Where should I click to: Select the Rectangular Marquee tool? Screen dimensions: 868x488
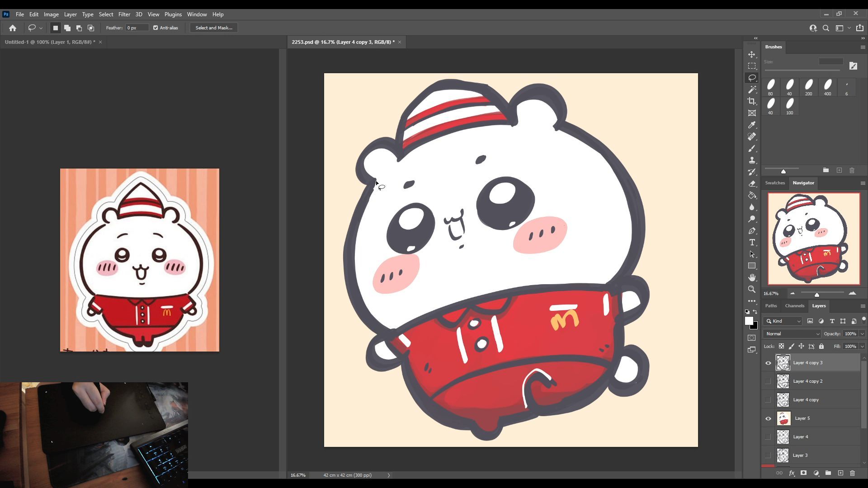752,66
